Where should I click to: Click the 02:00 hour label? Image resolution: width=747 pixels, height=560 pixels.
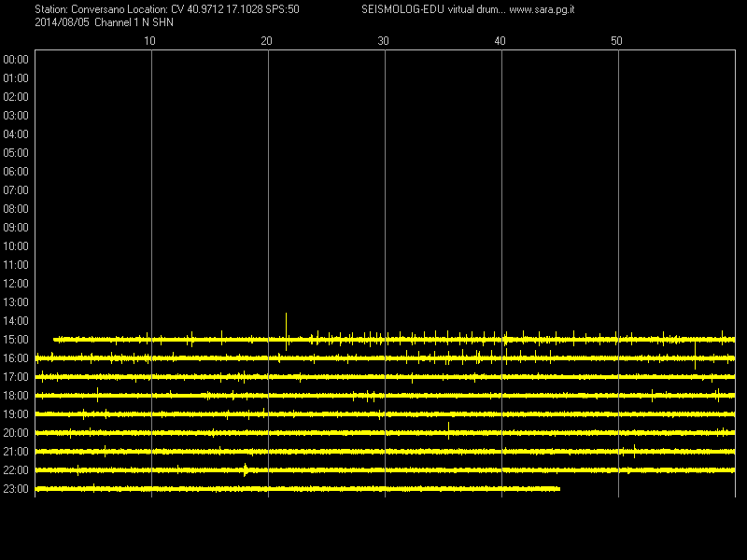(16, 97)
